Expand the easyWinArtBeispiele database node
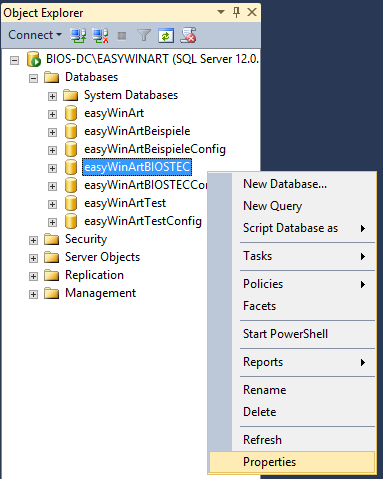Viewport: 383px width, 479px height. coord(52,132)
